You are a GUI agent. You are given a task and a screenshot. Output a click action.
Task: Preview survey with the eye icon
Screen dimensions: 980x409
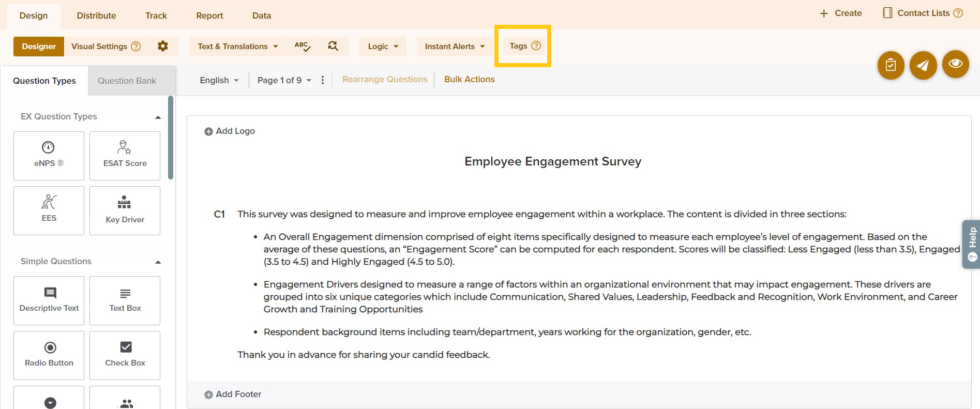click(955, 64)
